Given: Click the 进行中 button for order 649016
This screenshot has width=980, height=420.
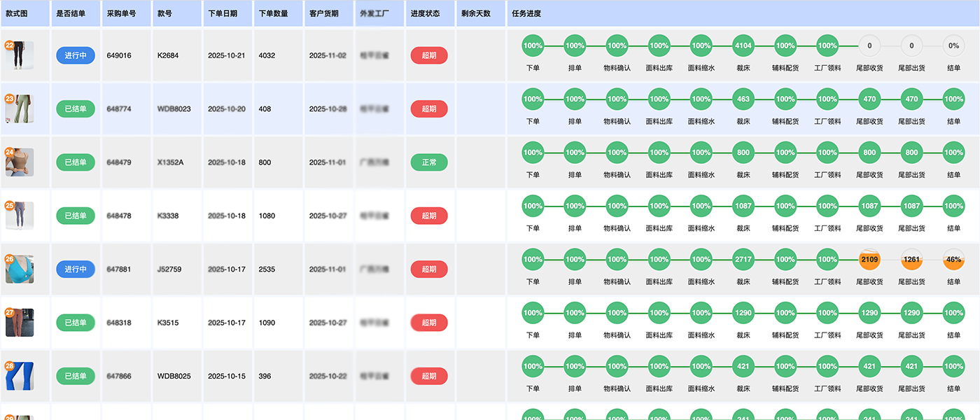Looking at the screenshot, I should (75, 55).
